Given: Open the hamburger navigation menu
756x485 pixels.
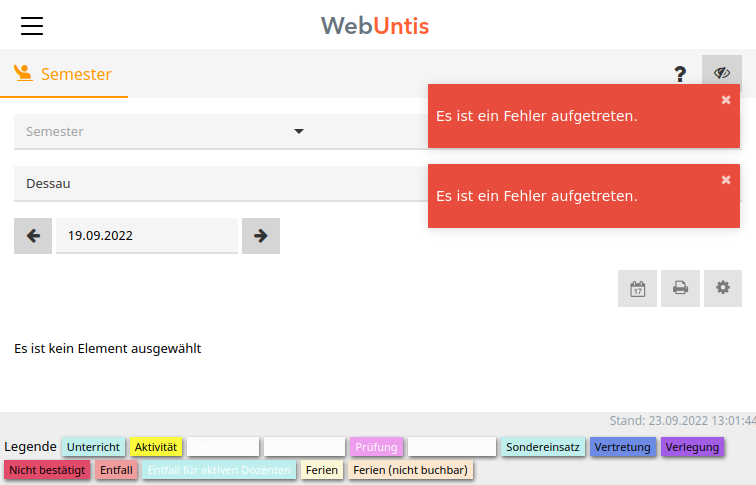Looking at the screenshot, I should point(32,26).
